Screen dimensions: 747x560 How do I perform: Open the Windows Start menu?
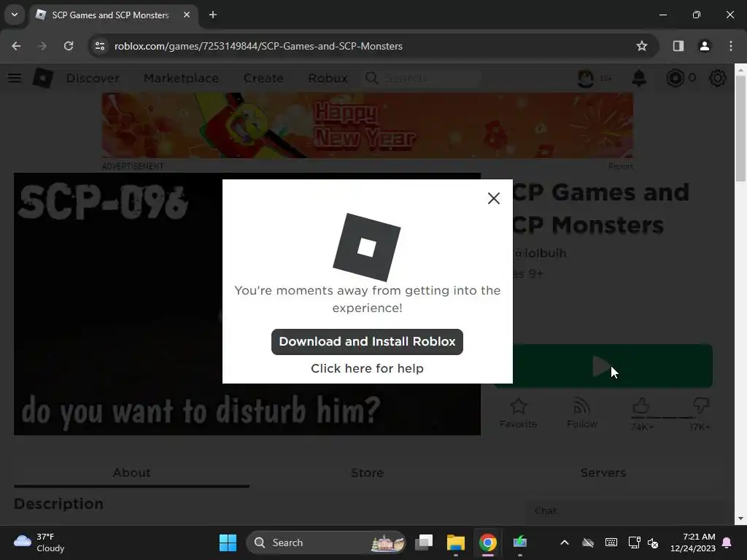point(228,542)
